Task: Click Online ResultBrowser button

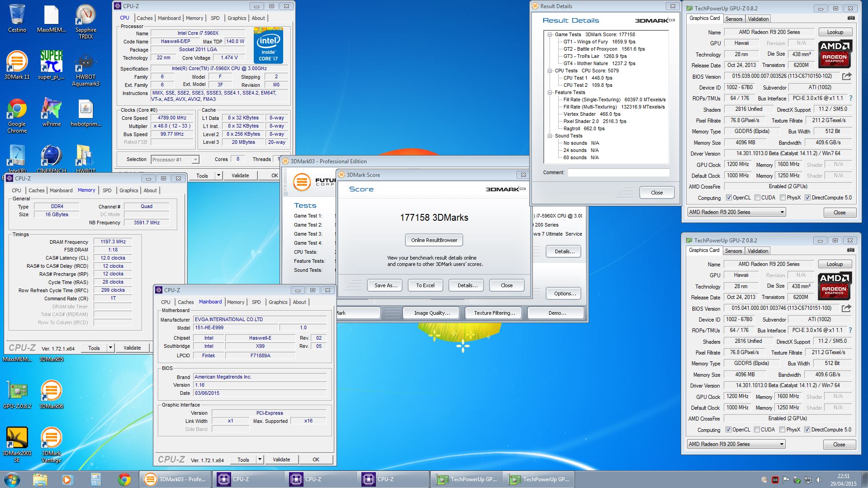Action: click(x=434, y=240)
